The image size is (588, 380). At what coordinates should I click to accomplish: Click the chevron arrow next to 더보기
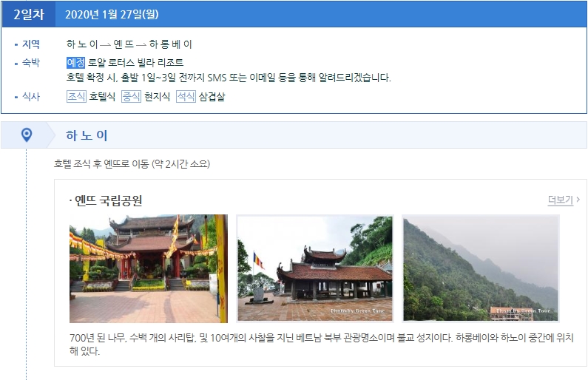pyautogui.click(x=578, y=200)
